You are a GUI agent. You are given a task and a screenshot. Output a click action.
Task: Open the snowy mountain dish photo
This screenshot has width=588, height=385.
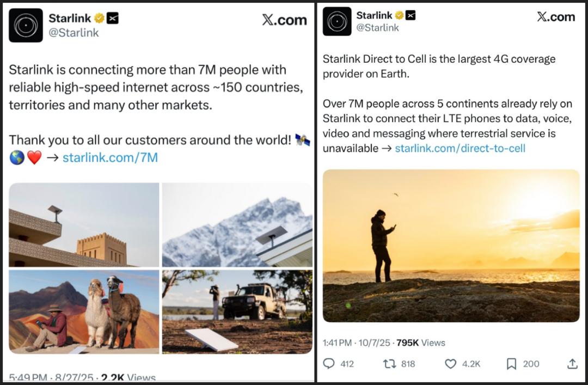(237, 224)
